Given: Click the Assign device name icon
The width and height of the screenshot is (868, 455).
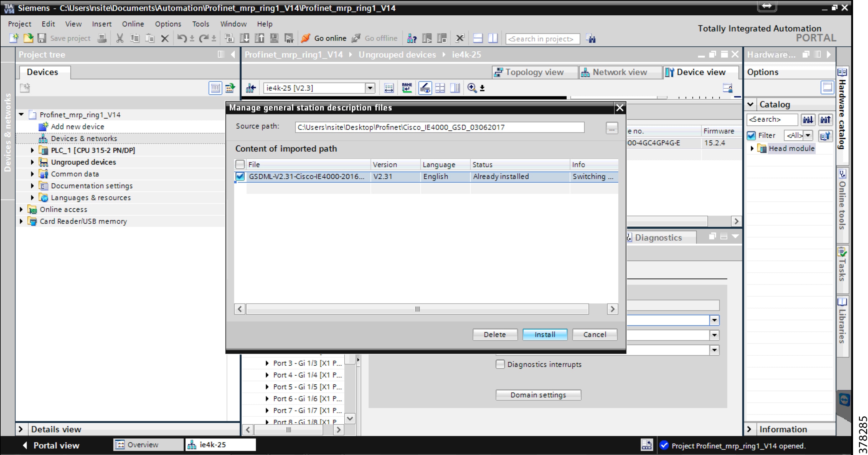Looking at the screenshot, I should pyautogui.click(x=407, y=88).
